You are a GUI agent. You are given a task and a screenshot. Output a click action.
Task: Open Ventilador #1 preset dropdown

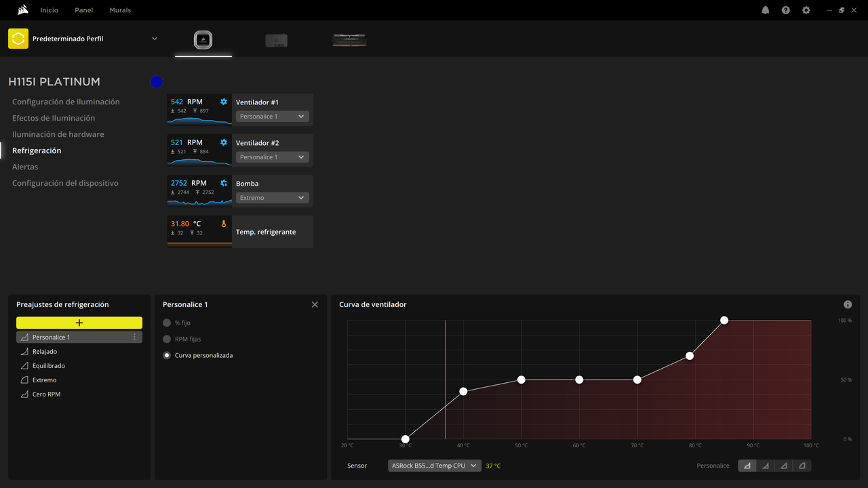tap(273, 117)
